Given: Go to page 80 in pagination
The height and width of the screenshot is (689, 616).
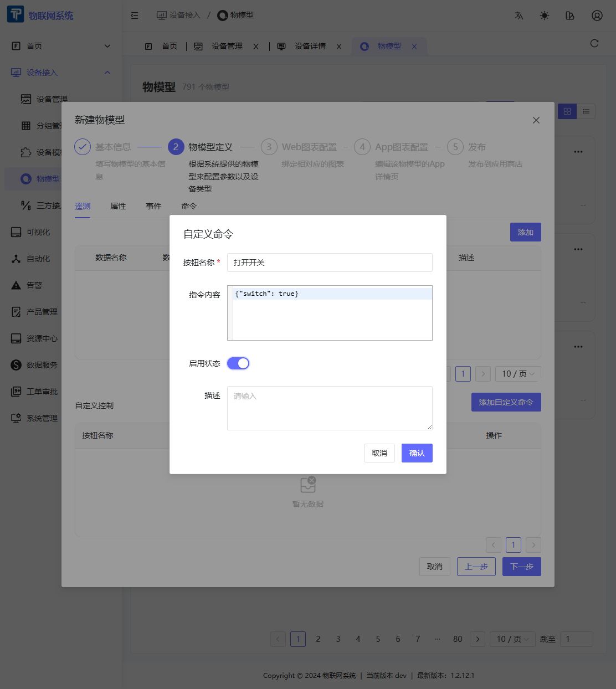Looking at the screenshot, I should click(x=458, y=639).
